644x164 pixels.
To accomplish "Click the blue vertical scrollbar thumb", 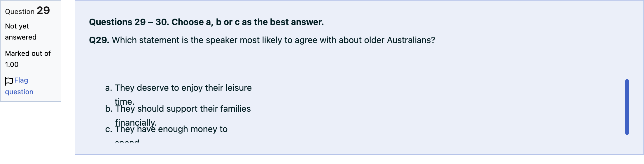I will 627,107.
